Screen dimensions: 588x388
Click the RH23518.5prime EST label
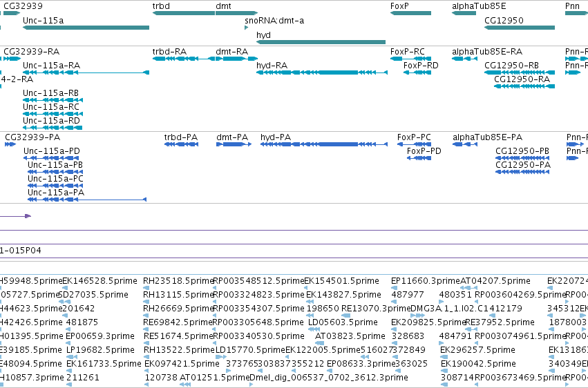178,281
